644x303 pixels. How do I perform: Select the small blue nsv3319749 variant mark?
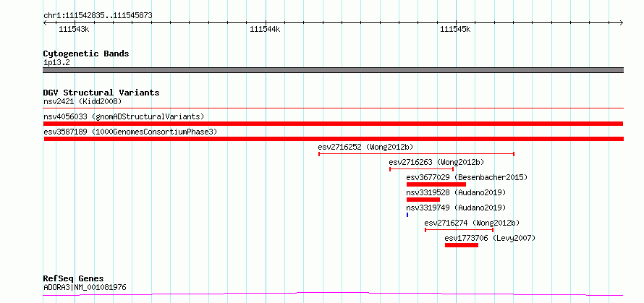[x=407, y=215]
